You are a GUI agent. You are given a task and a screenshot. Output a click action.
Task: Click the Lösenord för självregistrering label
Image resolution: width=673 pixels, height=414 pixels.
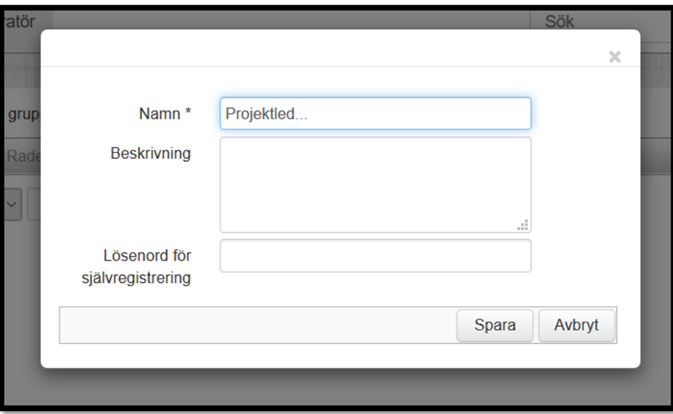click(136, 266)
